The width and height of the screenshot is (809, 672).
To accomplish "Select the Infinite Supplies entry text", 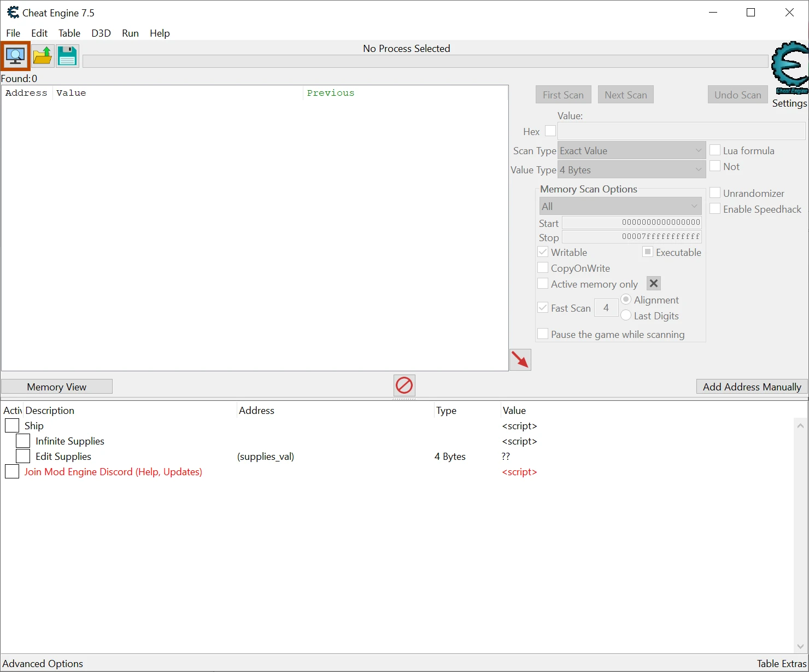I will click(x=70, y=441).
